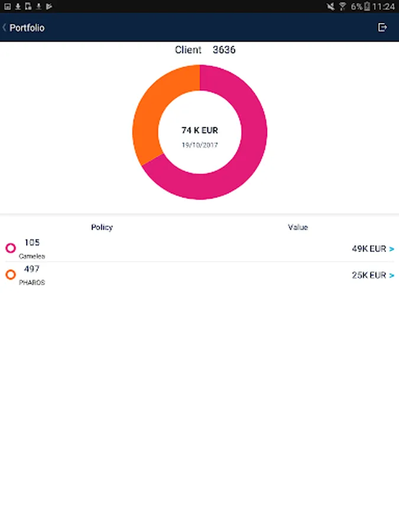Expand the PHAROS policy using its arrow
The image size is (399, 532).
pos(392,275)
